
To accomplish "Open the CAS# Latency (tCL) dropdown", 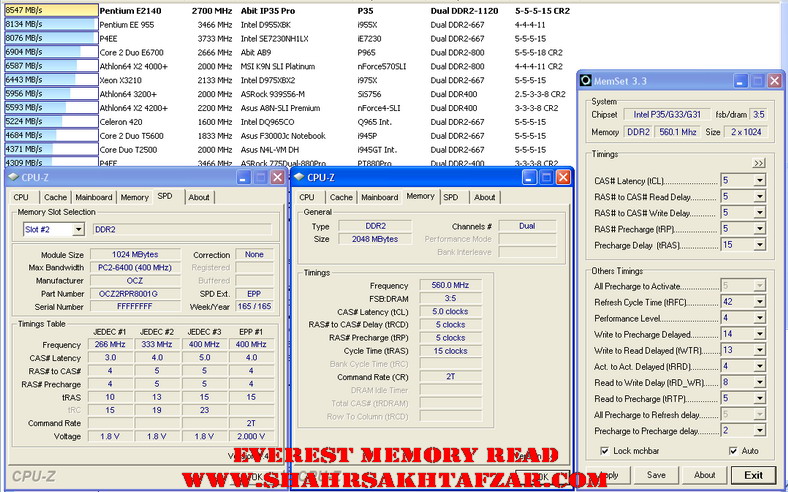I will 759,180.
